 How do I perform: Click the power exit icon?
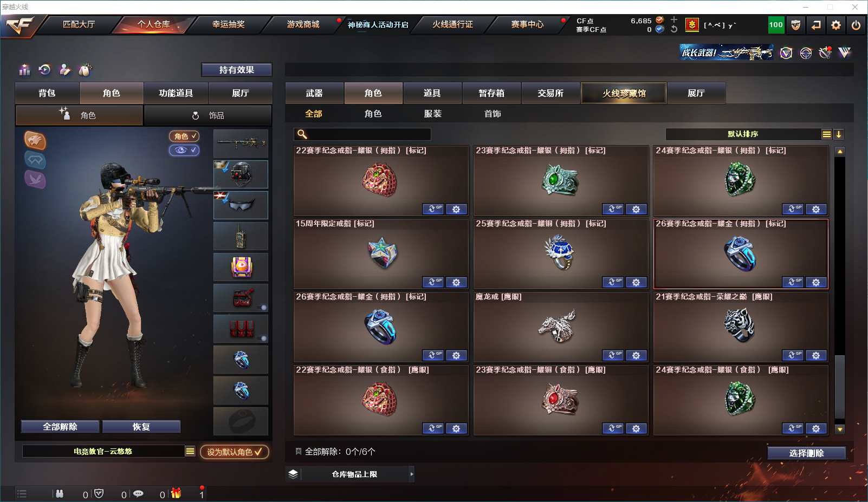click(x=856, y=25)
